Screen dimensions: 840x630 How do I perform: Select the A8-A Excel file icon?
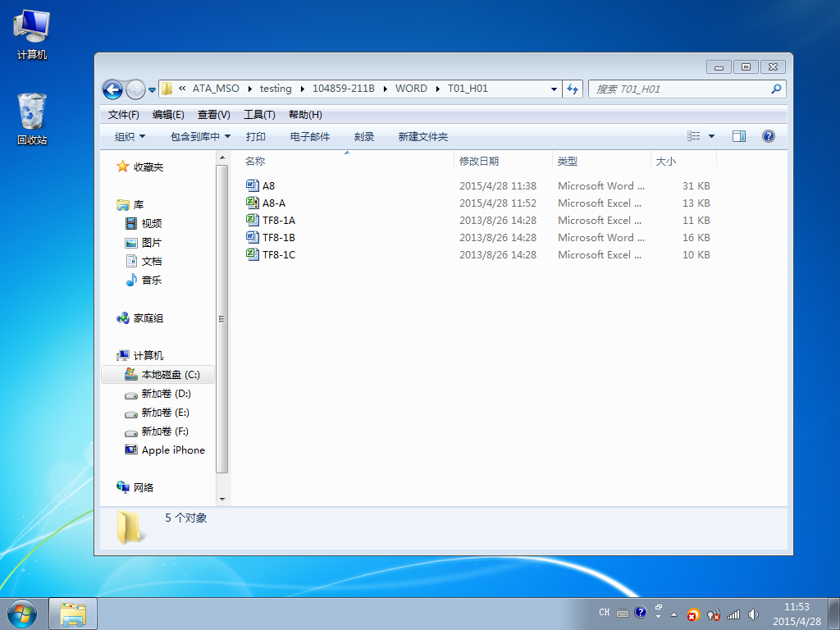(253, 203)
